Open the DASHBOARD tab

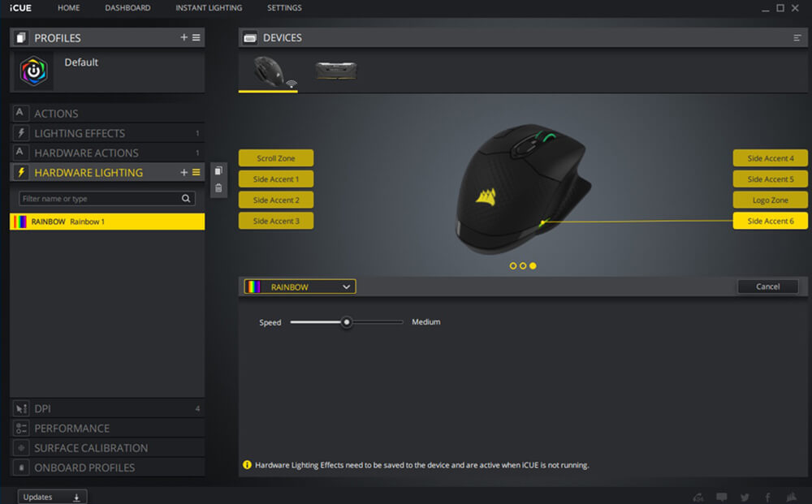[127, 8]
